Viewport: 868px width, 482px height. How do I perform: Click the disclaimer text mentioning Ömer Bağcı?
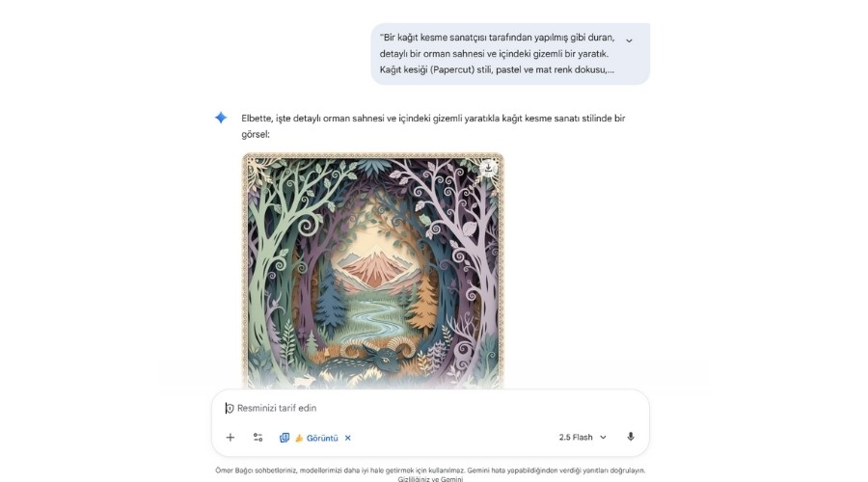tap(430, 470)
